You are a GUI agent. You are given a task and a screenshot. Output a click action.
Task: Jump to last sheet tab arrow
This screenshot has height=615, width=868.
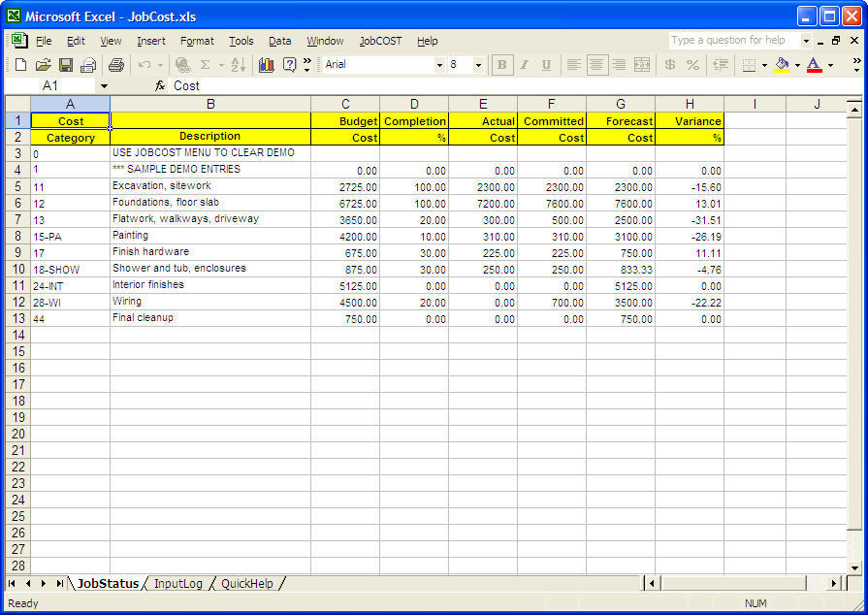(x=60, y=583)
